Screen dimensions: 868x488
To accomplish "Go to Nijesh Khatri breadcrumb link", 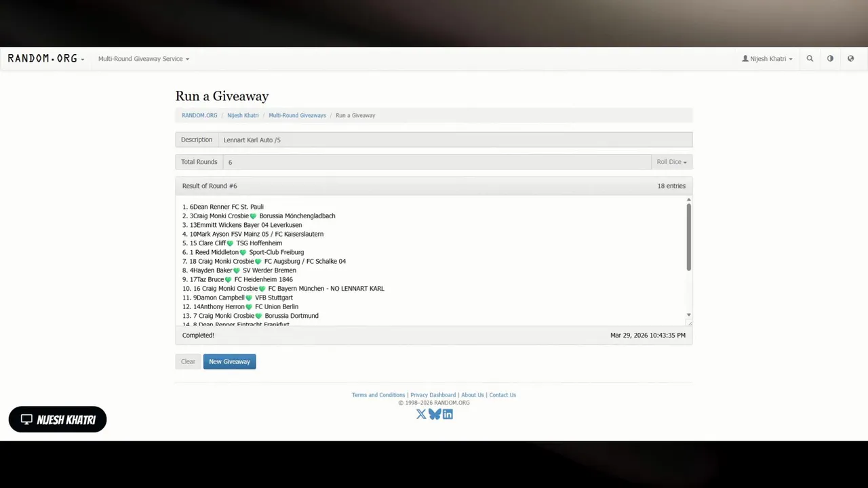I will 243,115.
